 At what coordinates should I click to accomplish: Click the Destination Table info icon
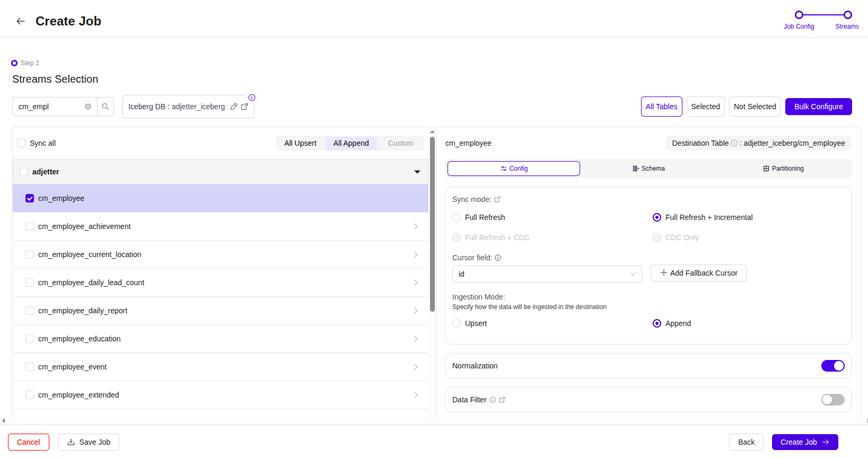734,143
